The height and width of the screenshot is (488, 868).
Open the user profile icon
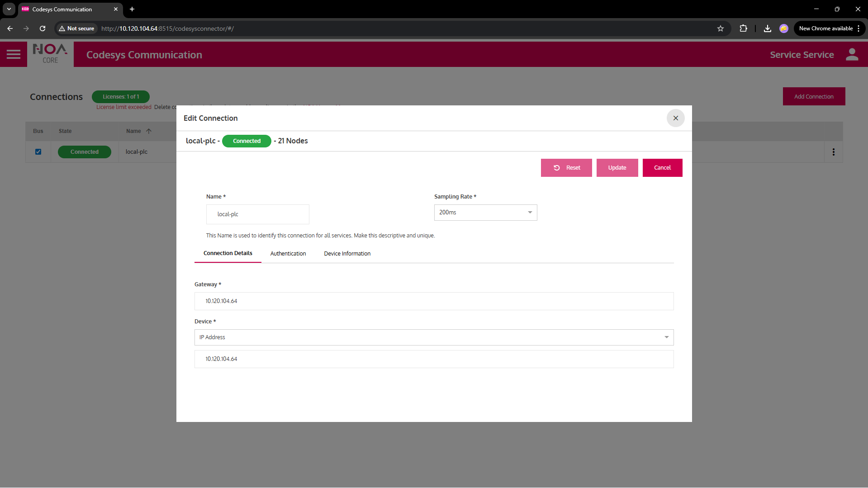852,54
